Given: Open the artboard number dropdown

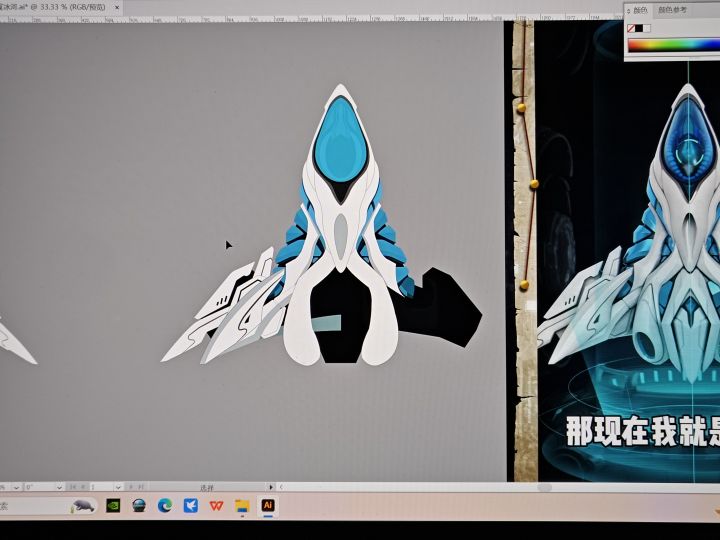Looking at the screenshot, I should [118, 487].
